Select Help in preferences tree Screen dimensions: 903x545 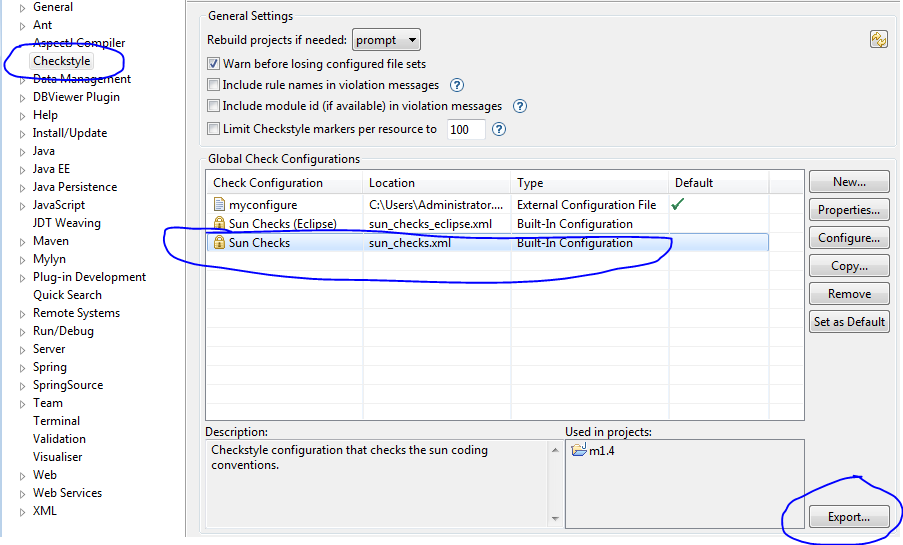tap(45, 115)
